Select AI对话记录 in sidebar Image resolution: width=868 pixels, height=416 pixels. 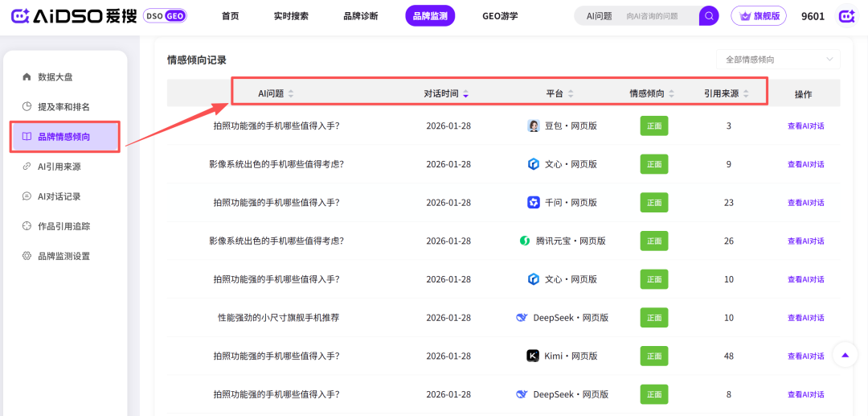click(x=59, y=196)
